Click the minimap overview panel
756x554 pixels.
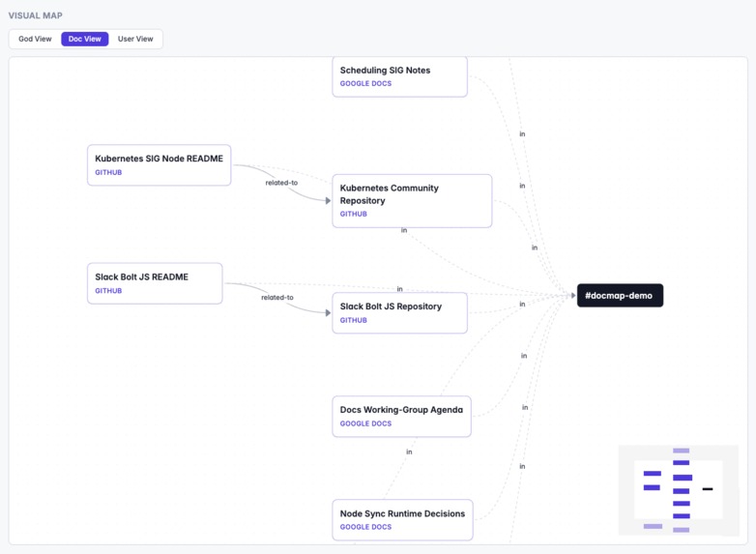point(679,490)
